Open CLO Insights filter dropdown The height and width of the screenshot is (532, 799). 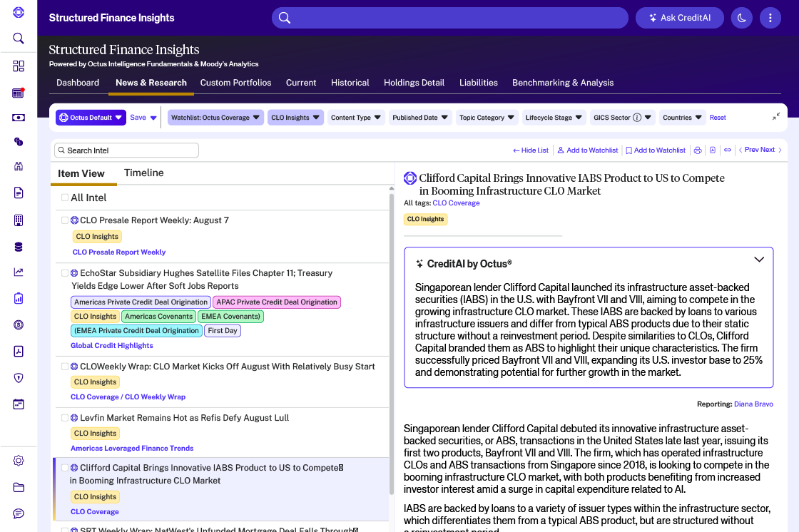pos(295,117)
